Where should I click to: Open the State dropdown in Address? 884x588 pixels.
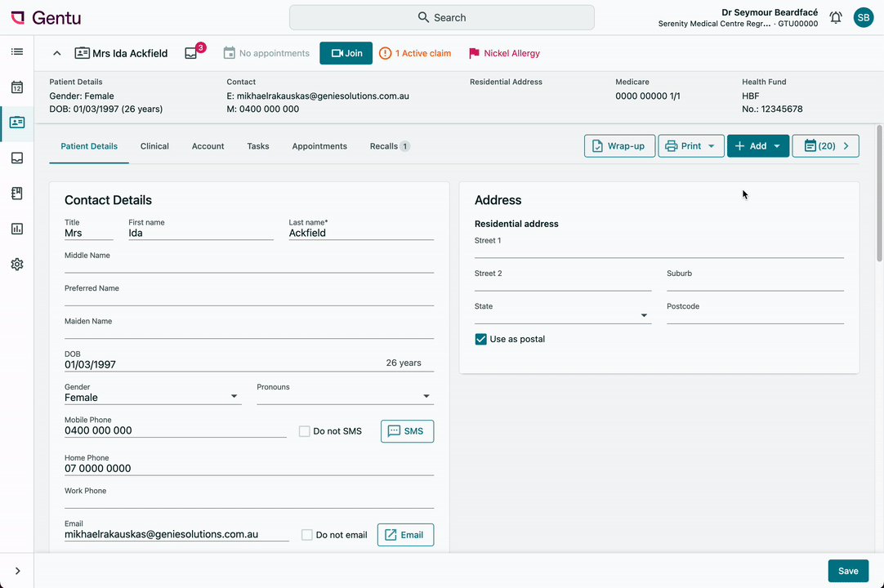click(x=562, y=315)
